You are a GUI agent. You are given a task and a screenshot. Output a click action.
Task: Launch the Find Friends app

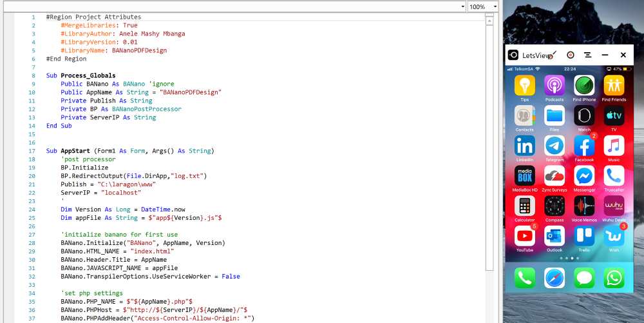[x=614, y=86]
